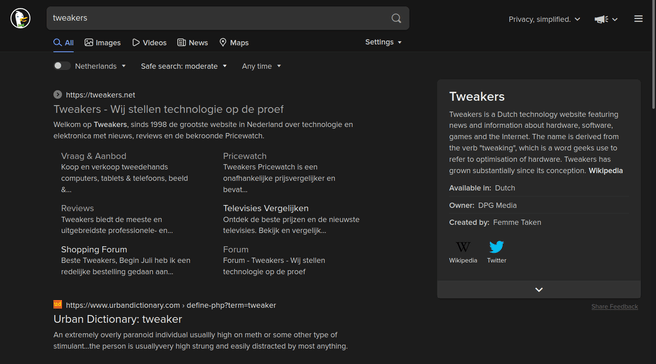Click the magnifier search button
The height and width of the screenshot is (364, 656).
[x=396, y=18]
